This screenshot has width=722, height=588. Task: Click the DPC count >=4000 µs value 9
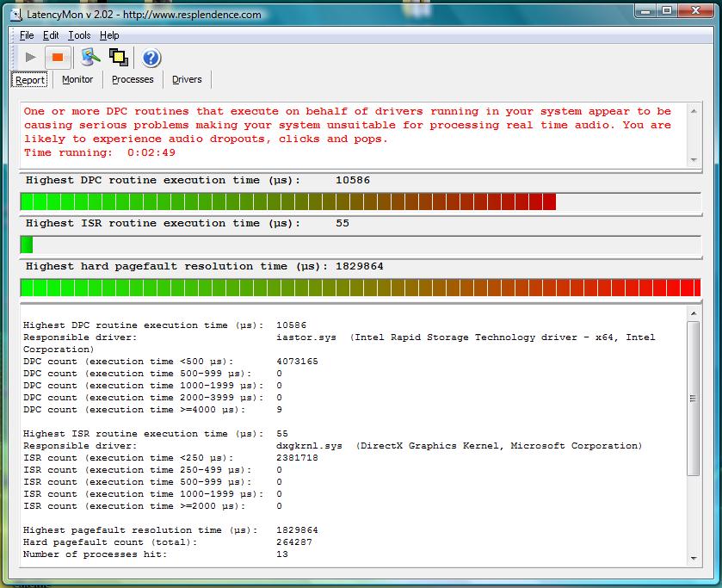(x=279, y=410)
